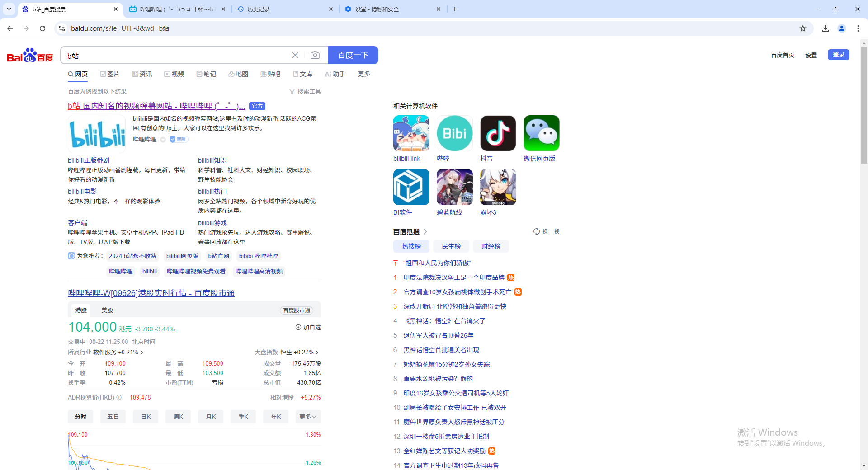
Task: Clear the search box with the X icon
Action: [x=295, y=55]
